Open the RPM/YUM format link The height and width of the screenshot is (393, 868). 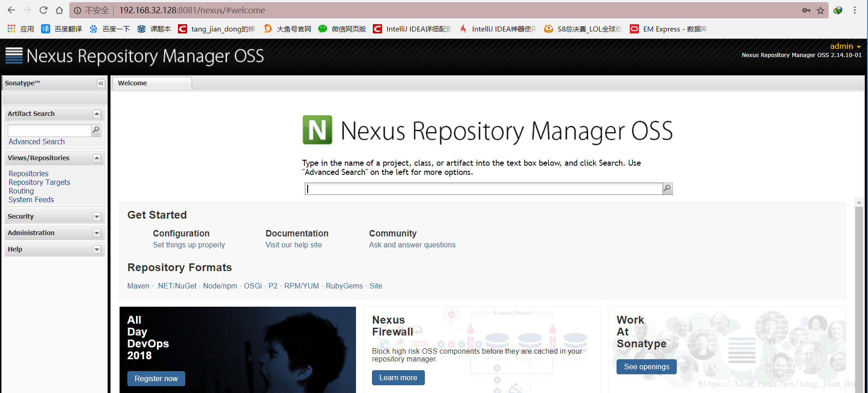pyautogui.click(x=302, y=286)
